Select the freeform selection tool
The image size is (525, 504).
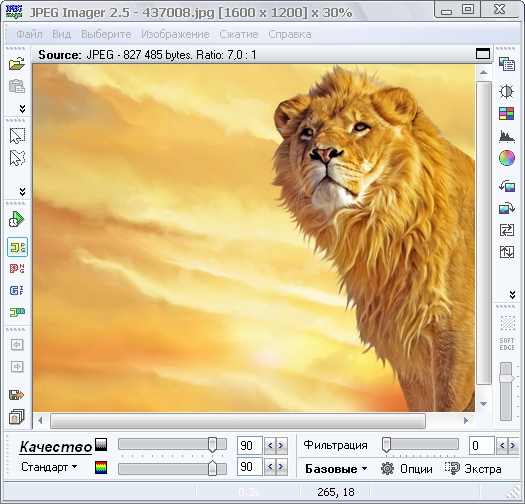(x=17, y=158)
